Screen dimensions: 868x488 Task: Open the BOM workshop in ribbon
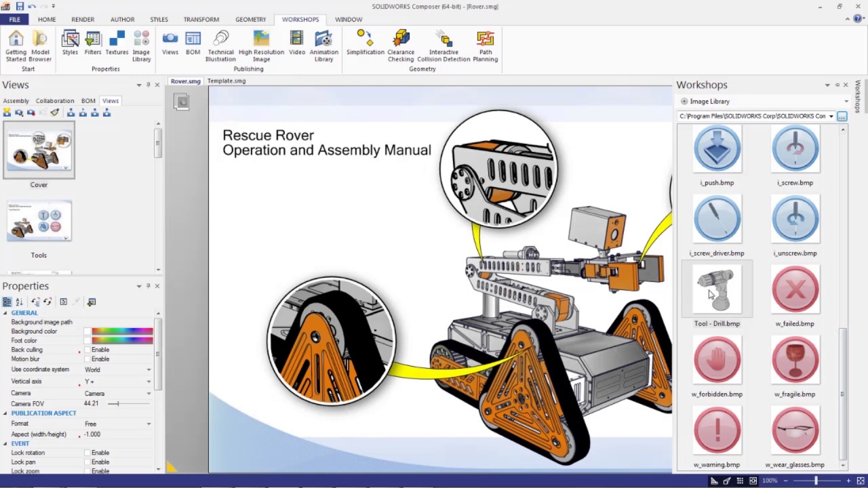[x=193, y=43]
